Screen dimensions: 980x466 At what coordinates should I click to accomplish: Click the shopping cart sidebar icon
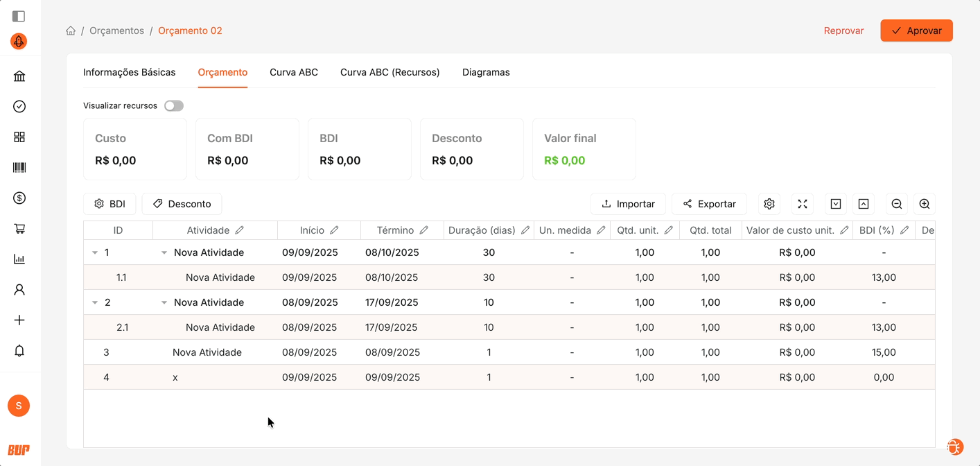coord(19,229)
